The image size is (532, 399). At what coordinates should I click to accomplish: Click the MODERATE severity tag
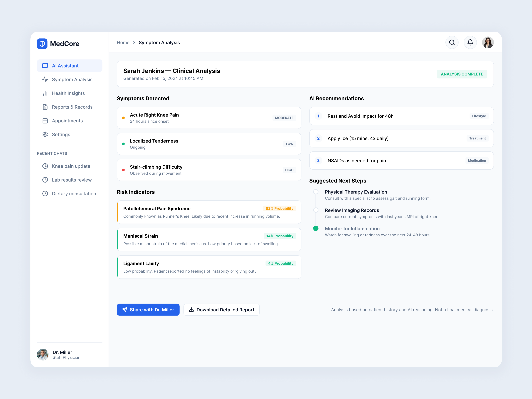point(284,118)
